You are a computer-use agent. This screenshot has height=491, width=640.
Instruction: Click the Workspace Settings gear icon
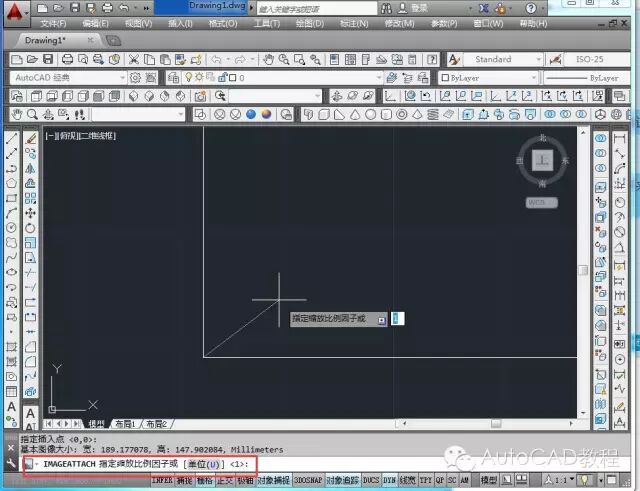point(135,78)
